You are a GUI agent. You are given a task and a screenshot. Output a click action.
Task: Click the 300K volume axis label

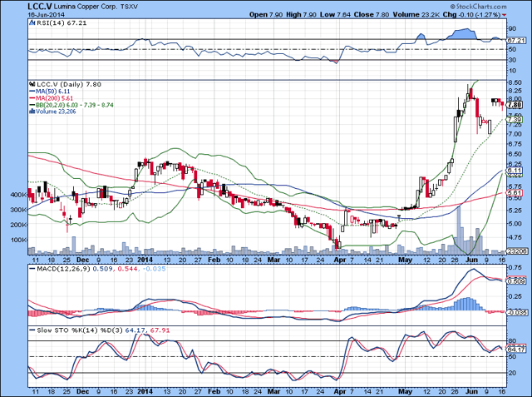[18, 210]
